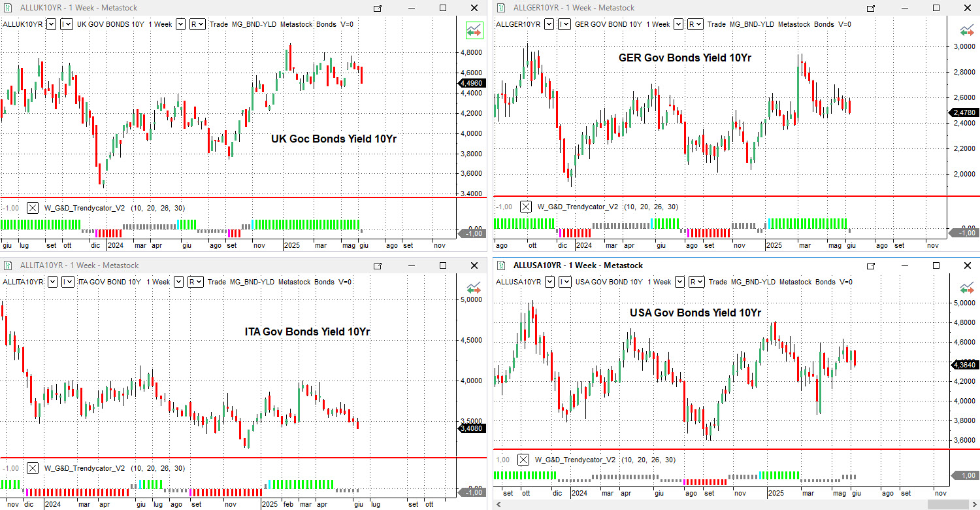This screenshot has height=510, width=980.
Task: Select 'UK Goc Bonds Yield 10Yr' chart annotation
Action: 334,139
